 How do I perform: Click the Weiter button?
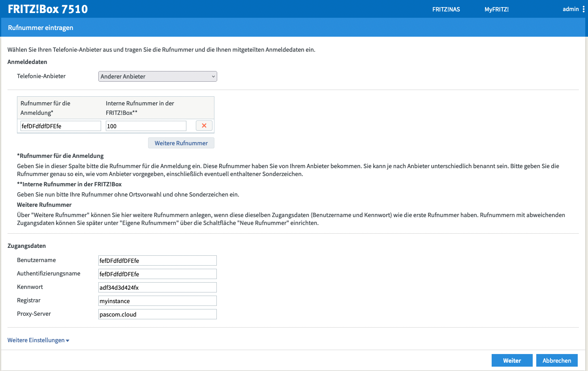click(512, 360)
